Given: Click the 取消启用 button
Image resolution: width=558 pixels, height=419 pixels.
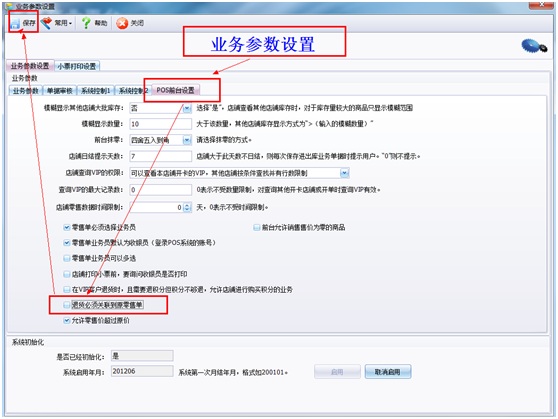Looking at the screenshot, I should click(x=388, y=372).
